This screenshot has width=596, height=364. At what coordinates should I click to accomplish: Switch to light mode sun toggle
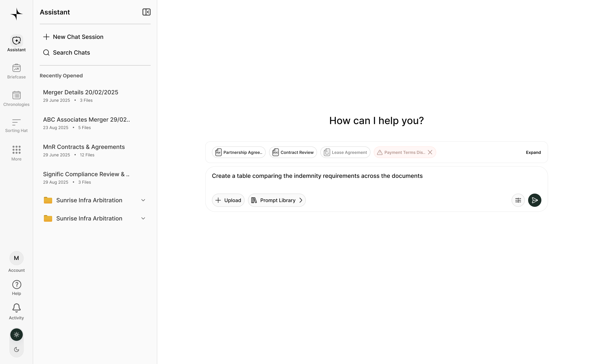click(16, 334)
